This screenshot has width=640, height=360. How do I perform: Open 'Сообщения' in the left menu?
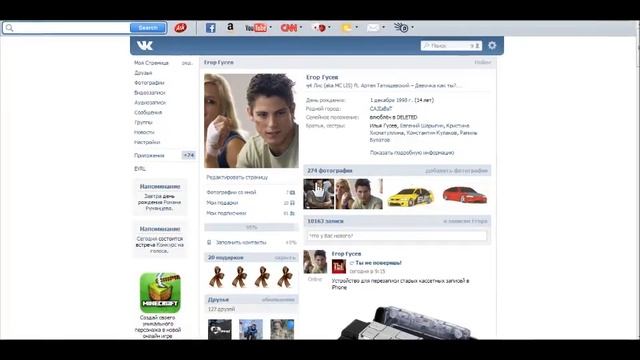click(148, 112)
